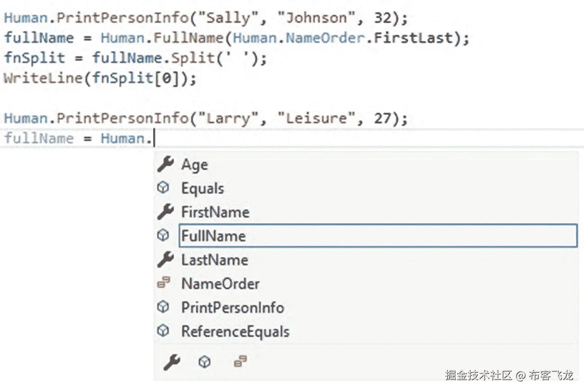
Task: Click cube icon beside PrintPersonInfo
Action: point(163,307)
